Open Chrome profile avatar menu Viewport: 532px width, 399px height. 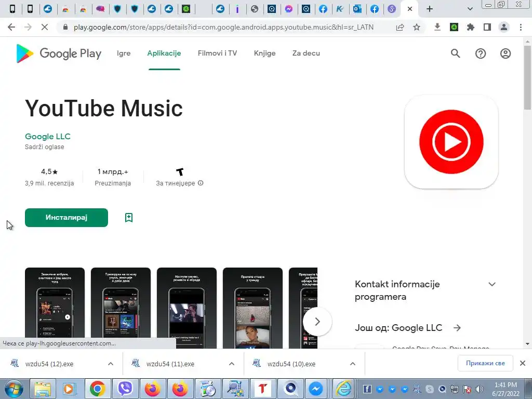click(504, 27)
